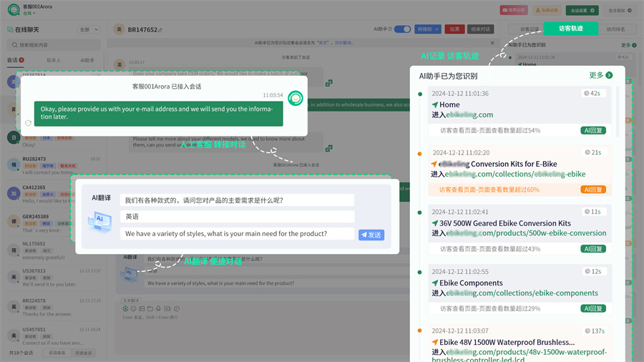Open the 联系人 contacts tab

coord(54,60)
